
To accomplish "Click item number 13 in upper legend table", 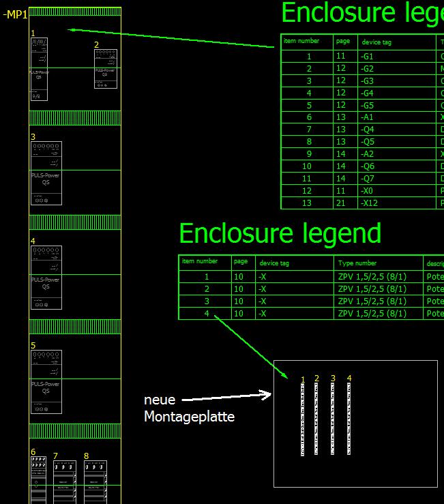I will [307, 203].
